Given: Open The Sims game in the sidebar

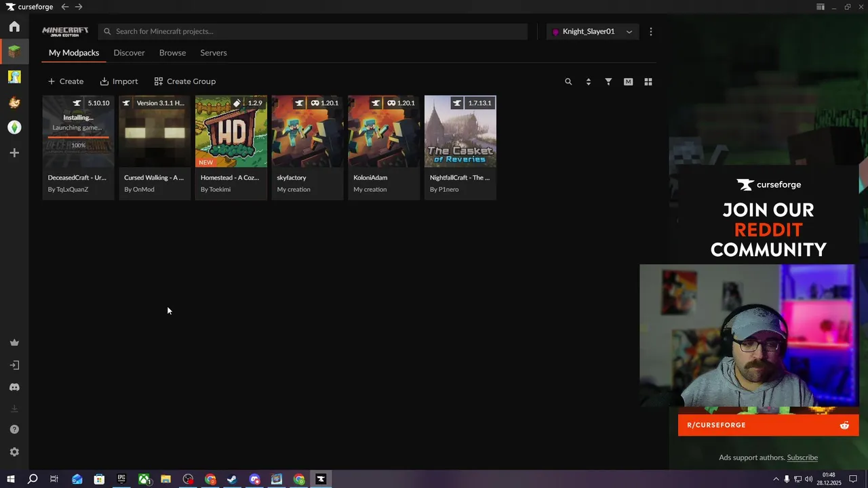Looking at the screenshot, I should pos(14,127).
